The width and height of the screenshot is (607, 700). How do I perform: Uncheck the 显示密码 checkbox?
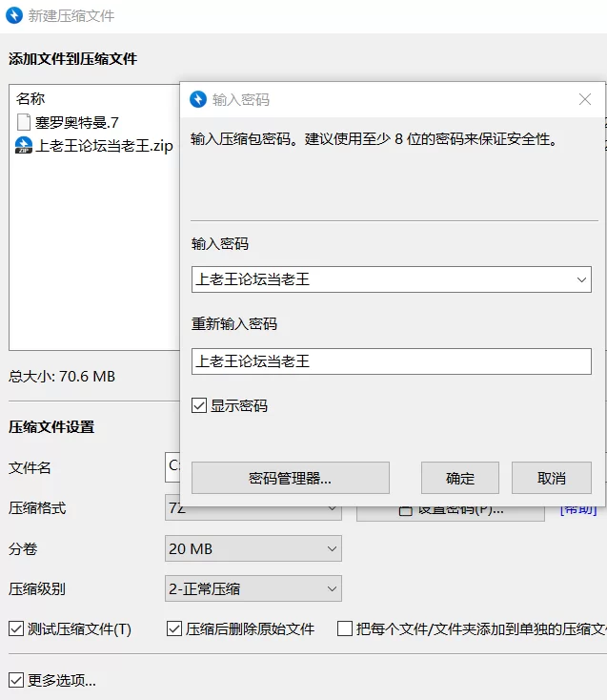click(199, 405)
